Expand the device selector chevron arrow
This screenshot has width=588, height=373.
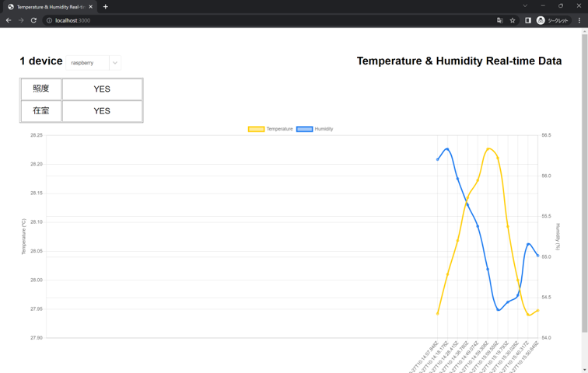115,63
